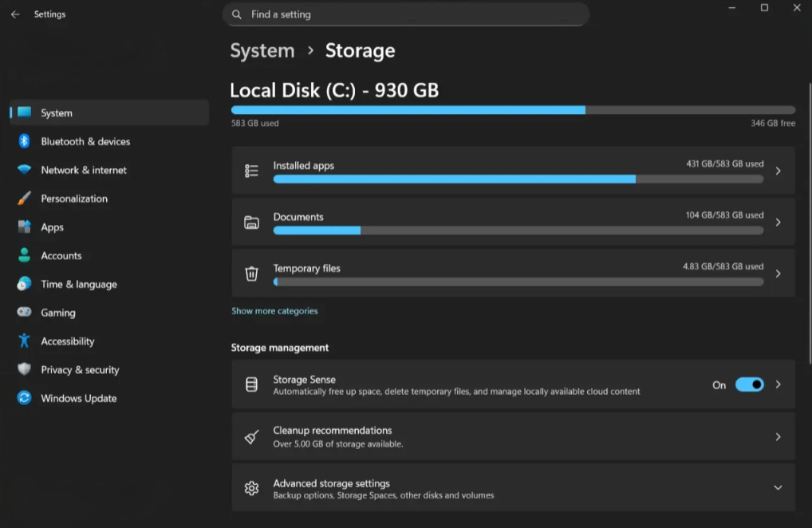Open Documents details via chevron

pos(778,222)
